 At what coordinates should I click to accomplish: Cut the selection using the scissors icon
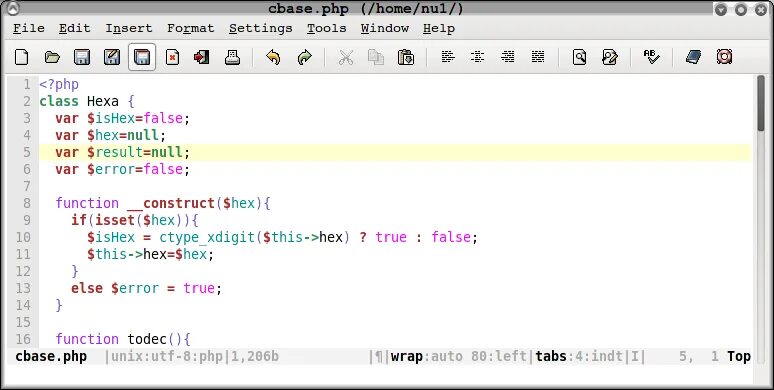point(346,57)
